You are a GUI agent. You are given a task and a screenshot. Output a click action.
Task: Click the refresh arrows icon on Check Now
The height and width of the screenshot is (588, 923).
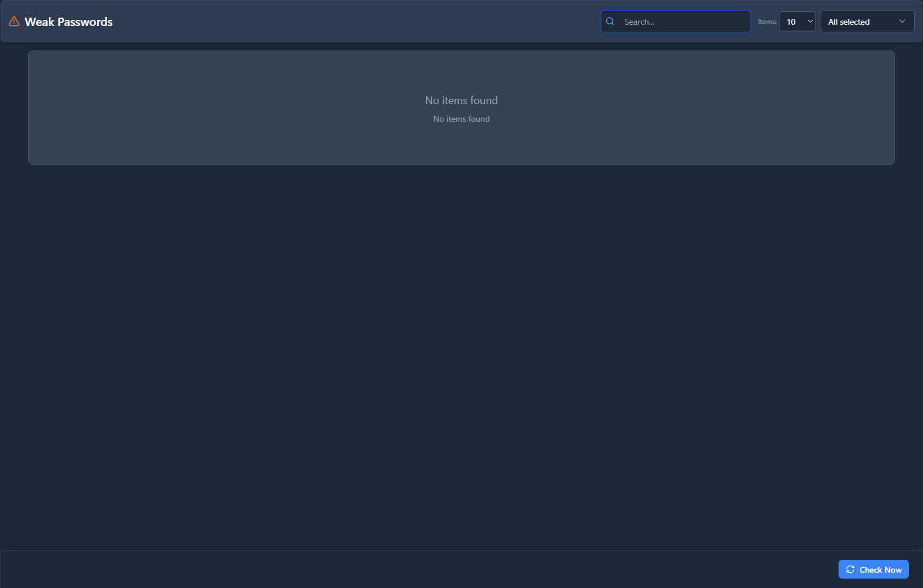pos(850,569)
